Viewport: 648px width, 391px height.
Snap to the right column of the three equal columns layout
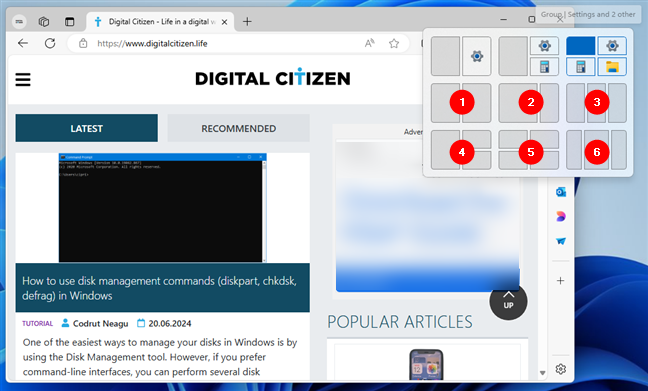point(617,103)
